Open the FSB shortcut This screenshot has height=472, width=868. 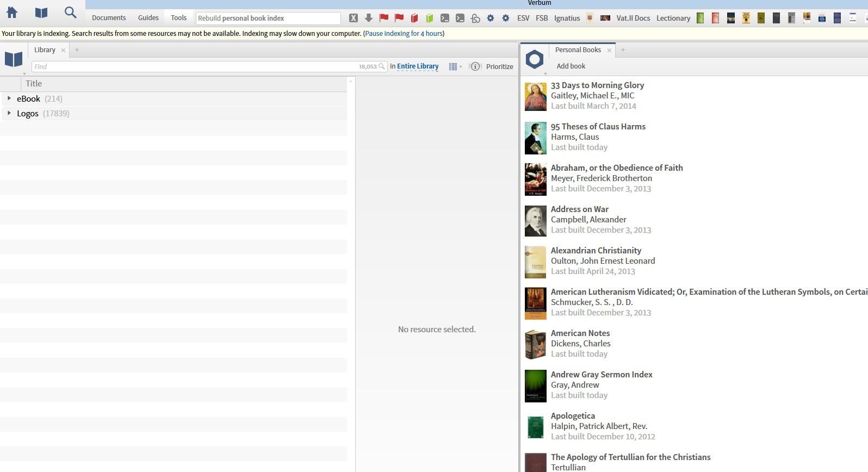[x=542, y=18]
